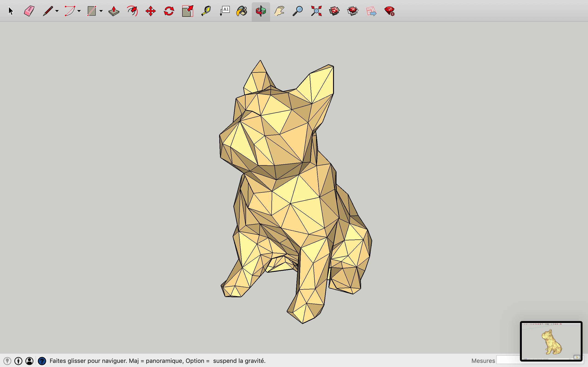This screenshot has height=367, width=588.
Task: Open the line tool dropdown arrow
Action: click(x=57, y=11)
